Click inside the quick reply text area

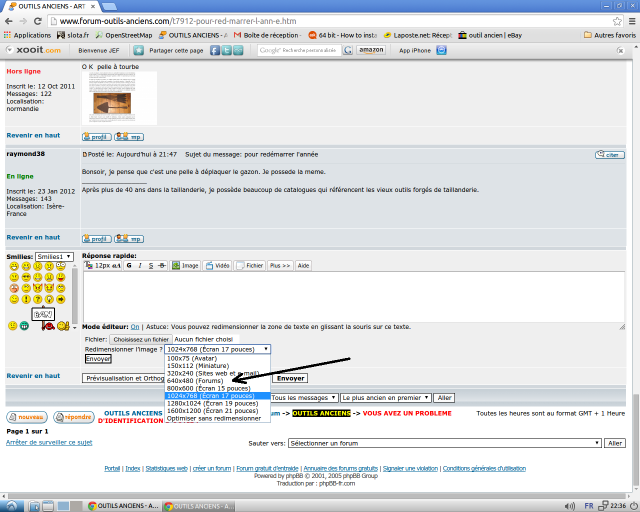(353, 297)
